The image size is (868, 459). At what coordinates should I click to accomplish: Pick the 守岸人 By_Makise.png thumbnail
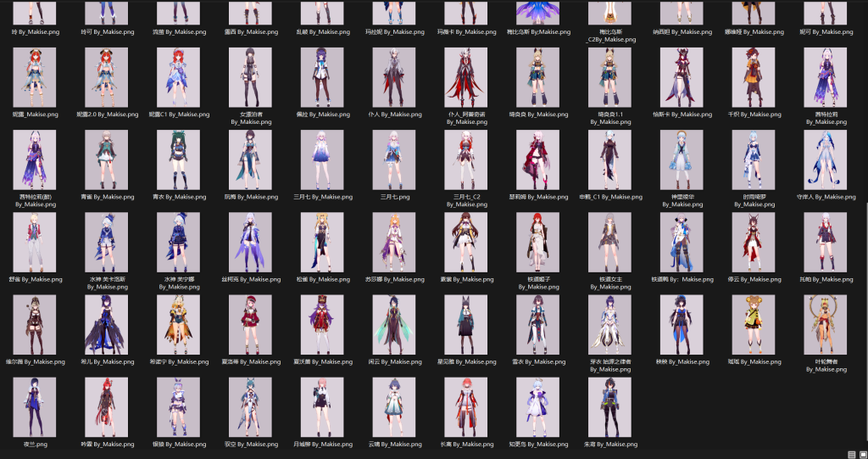[x=825, y=159]
